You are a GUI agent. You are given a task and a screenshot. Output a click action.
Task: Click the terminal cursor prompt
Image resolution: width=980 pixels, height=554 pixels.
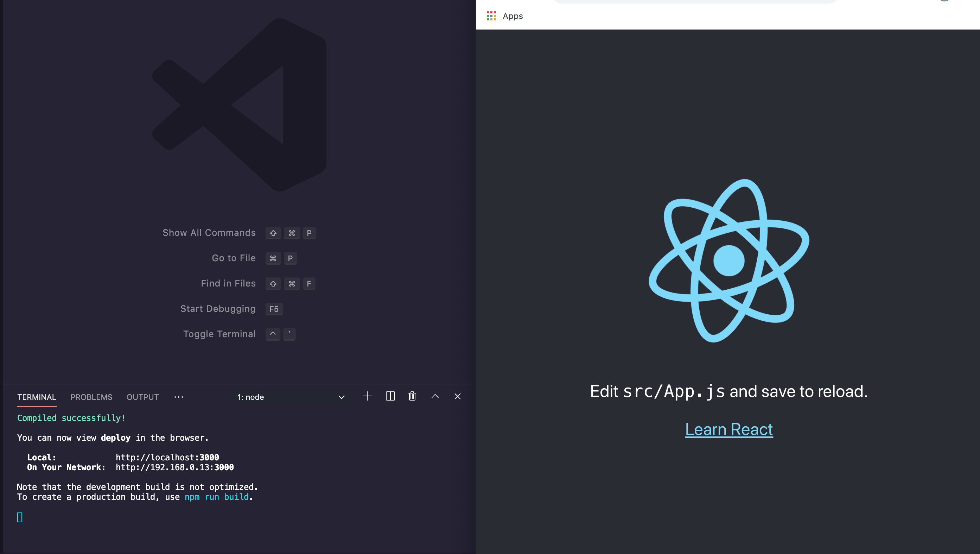click(x=20, y=517)
